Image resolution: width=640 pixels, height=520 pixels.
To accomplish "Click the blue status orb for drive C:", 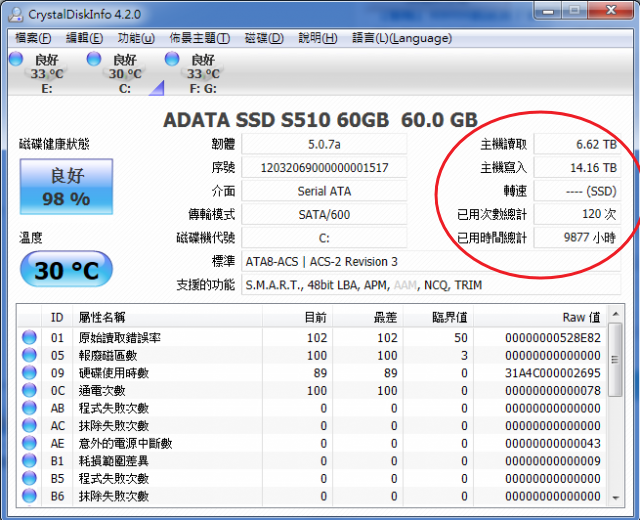I will pyautogui.click(x=94, y=59).
